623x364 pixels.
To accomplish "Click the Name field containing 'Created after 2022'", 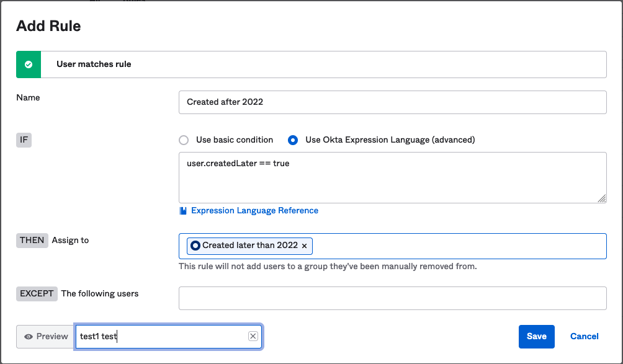I will [392, 102].
